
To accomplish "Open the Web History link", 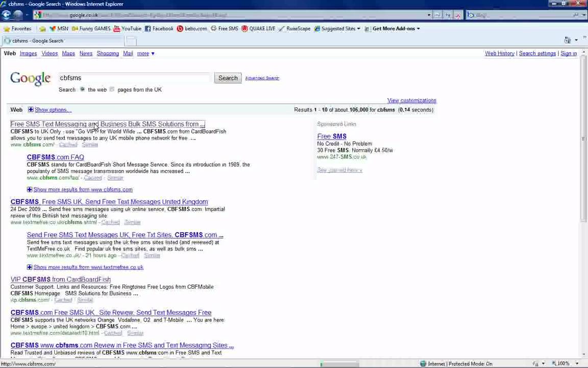I will [x=500, y=53].
